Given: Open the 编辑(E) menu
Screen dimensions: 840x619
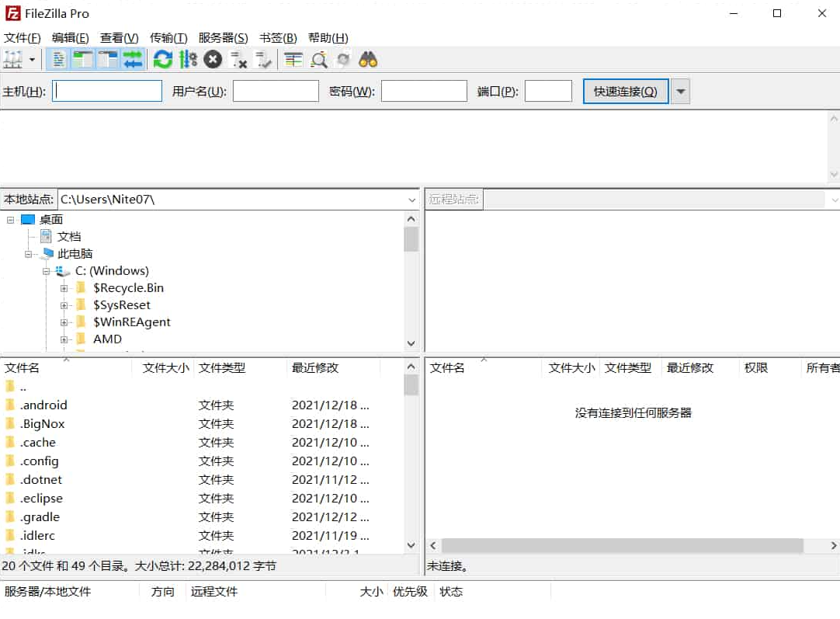Looking at the screenshot, I should (70, 37).
